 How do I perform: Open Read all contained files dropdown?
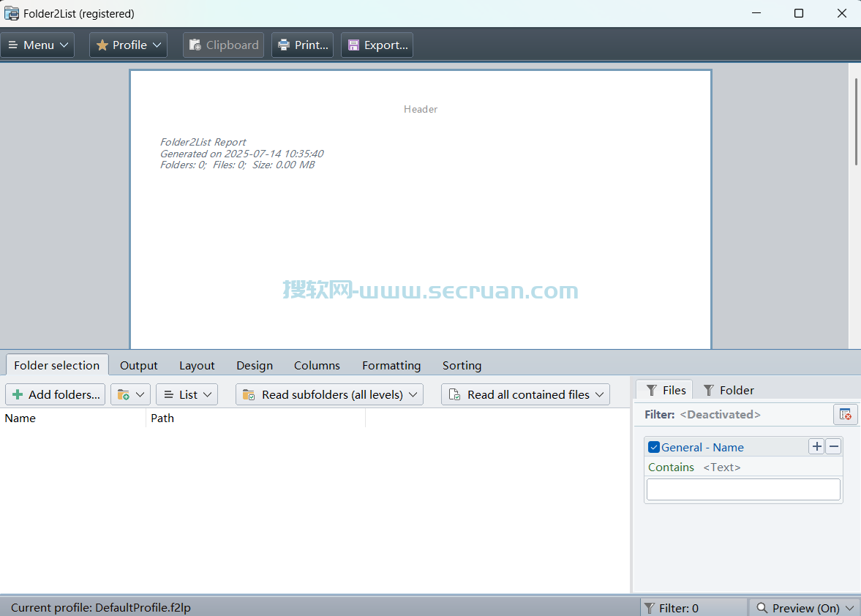coord(525,395)
